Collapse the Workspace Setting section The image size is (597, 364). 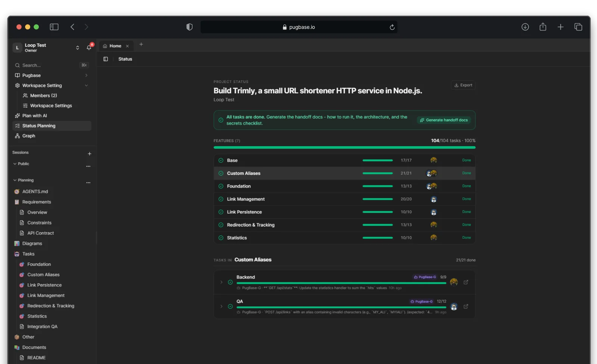point(86,85)
